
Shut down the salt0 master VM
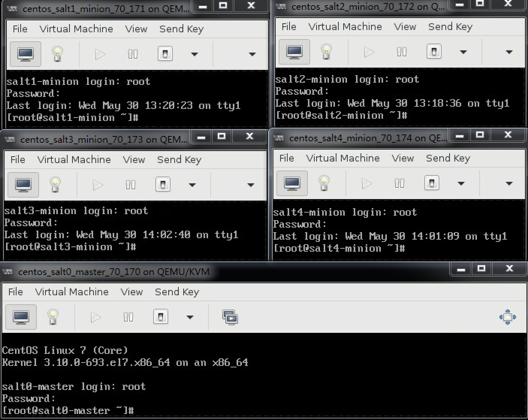pos(161,317)
